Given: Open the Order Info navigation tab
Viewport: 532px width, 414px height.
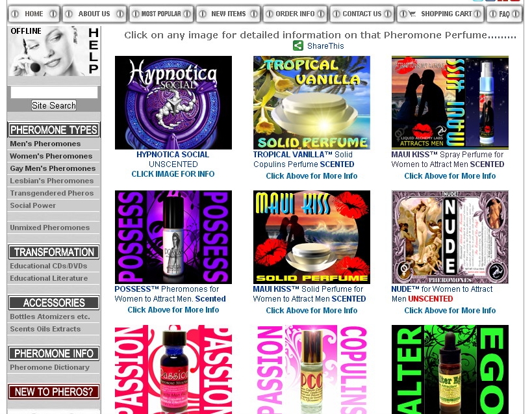Looking at the screenshot, I should (x=295, y=14).
